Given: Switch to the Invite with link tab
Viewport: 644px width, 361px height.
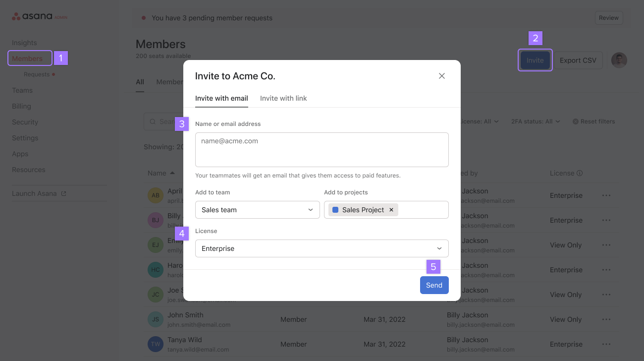Looking at the screenshot, I should pyautogui.click(x=283, y=98).
